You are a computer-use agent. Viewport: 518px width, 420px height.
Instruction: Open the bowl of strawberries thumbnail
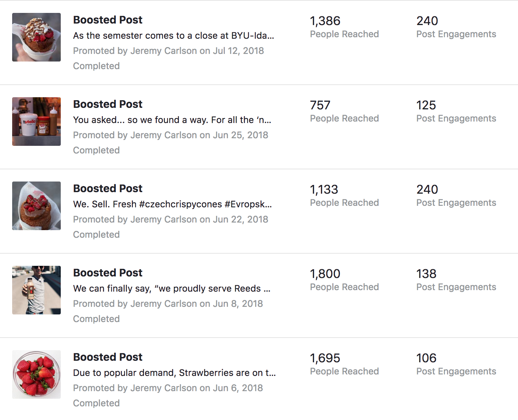click(36, 374)
